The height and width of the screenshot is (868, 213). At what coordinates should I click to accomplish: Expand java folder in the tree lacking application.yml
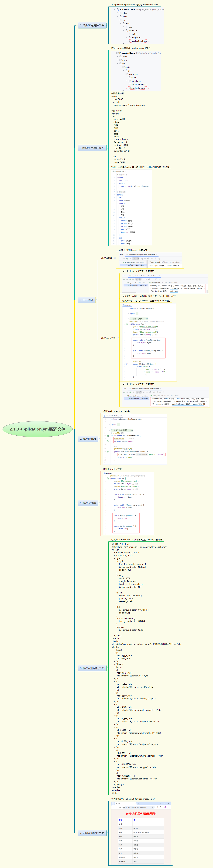pos(123,27)
